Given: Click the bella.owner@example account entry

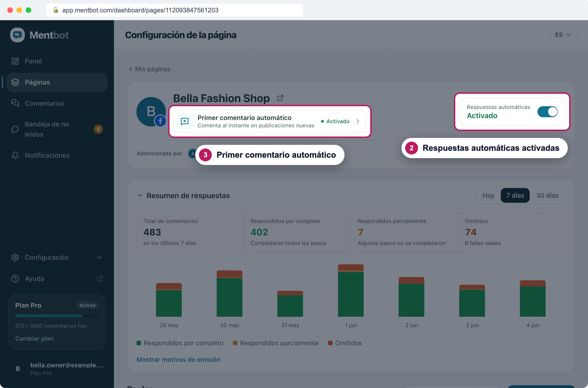Looking at the screenshot, I should 57,369.
